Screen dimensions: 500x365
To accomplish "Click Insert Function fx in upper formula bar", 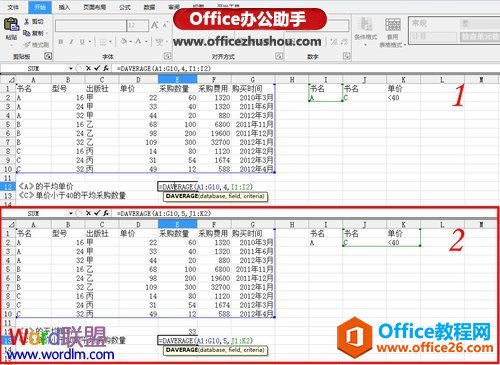I will pos(106,68).
